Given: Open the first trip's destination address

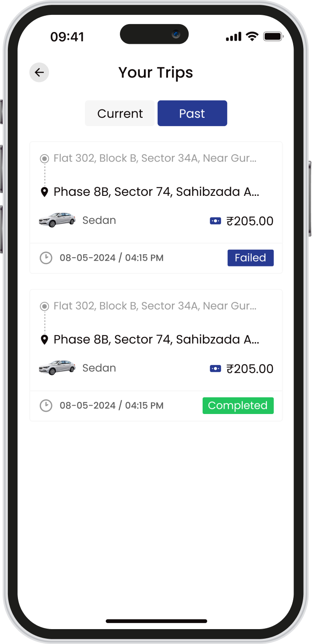Looking at the screenshot, I should coord(156,192).
